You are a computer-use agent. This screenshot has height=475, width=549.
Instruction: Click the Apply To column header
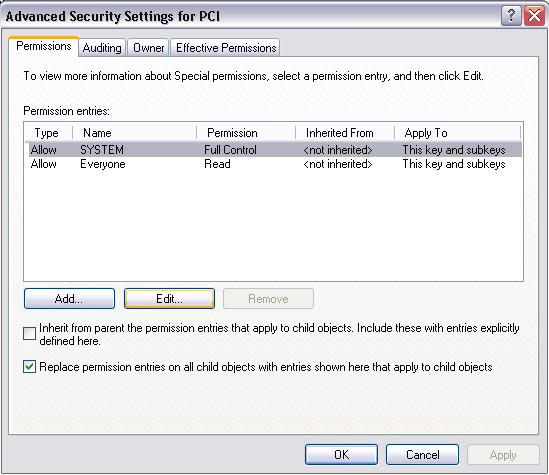[458, 133]
